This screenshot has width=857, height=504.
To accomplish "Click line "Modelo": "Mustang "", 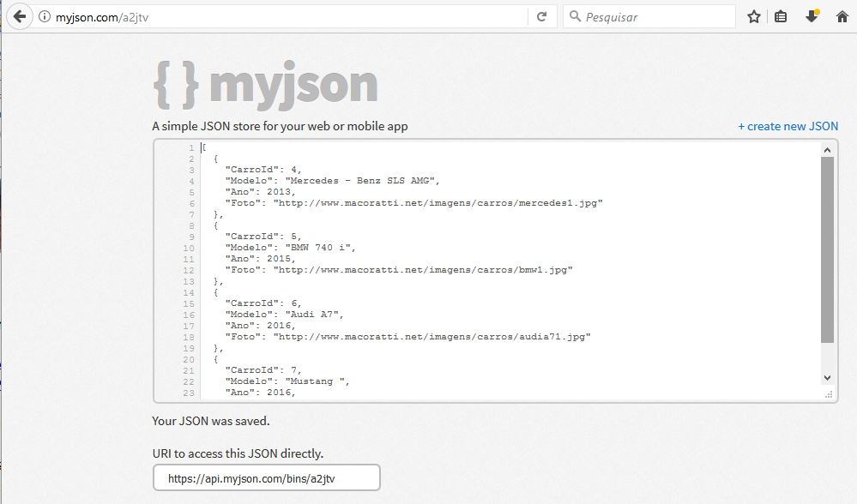I will tap(287, 381).
